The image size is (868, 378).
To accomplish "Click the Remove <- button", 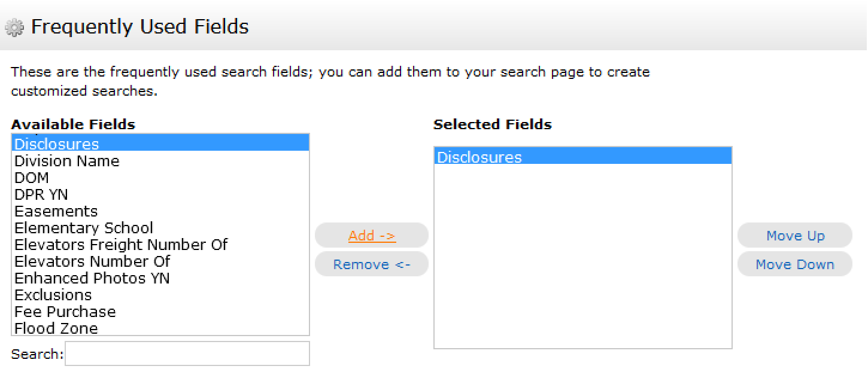I will coord(372,264).
